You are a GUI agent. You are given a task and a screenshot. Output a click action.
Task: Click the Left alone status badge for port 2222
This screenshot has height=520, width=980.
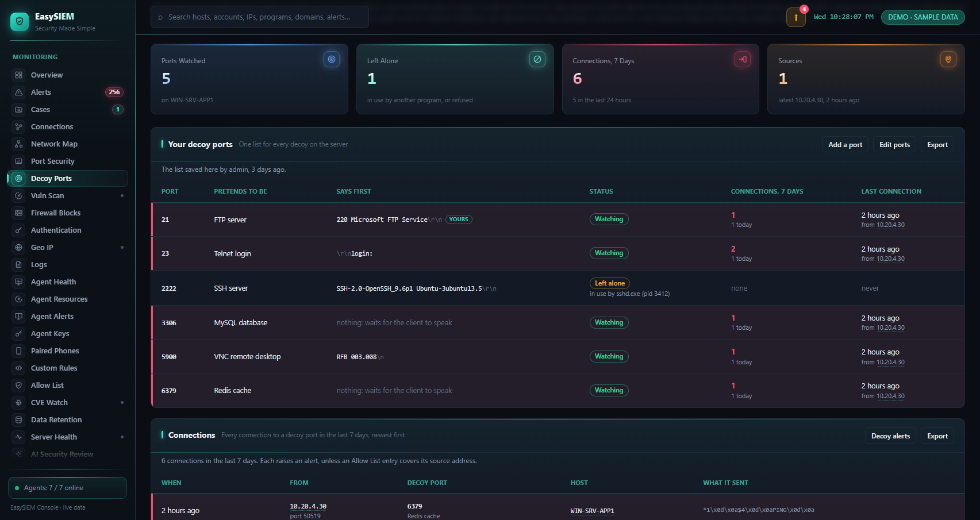click(610, 283)
